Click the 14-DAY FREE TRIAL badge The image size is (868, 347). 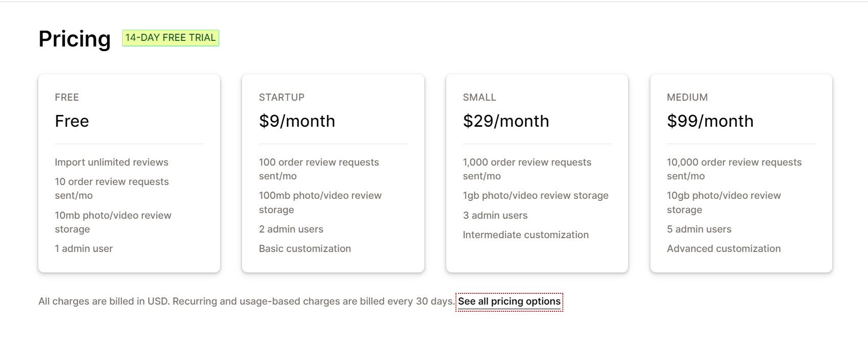click(x=171, y=38)
